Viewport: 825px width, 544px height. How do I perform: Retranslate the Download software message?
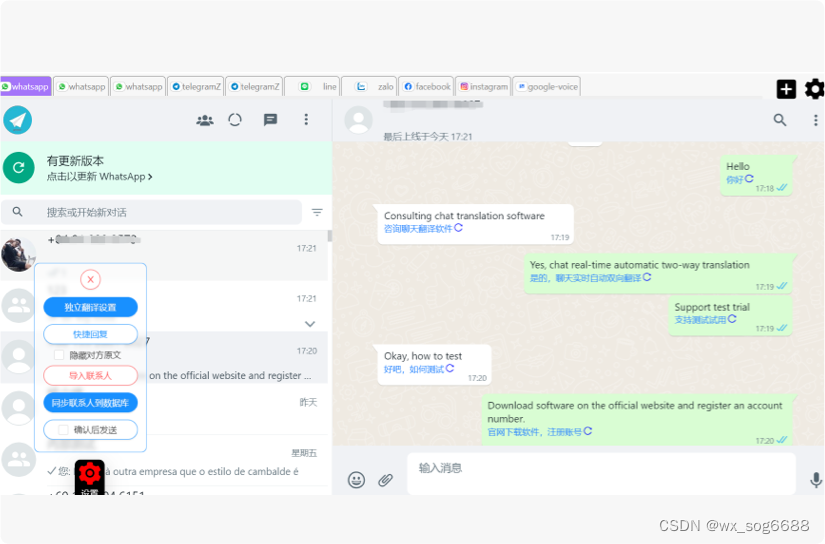point(588,431)
